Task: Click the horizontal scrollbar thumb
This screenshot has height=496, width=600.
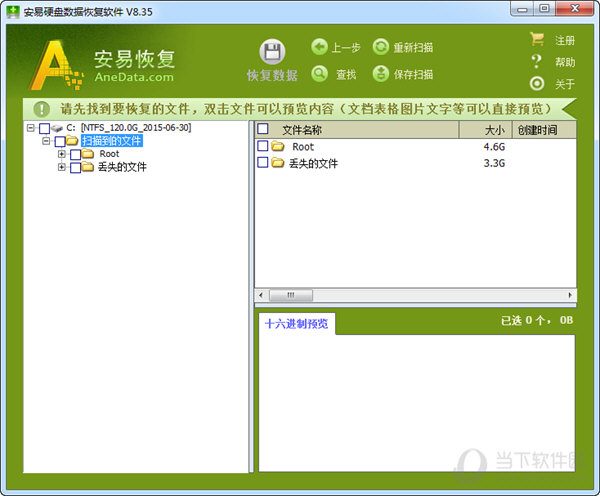Action: 291,295
